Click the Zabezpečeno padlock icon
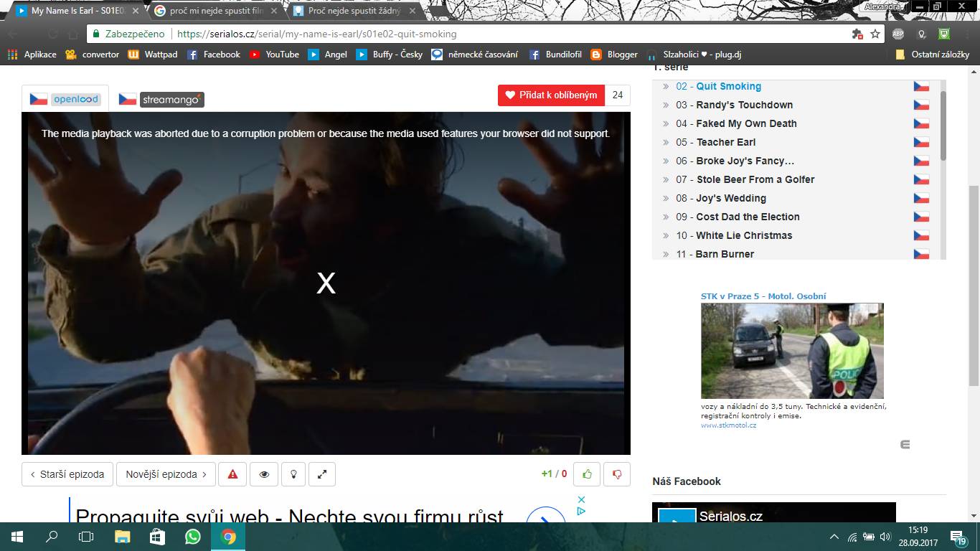 point(95,34)
